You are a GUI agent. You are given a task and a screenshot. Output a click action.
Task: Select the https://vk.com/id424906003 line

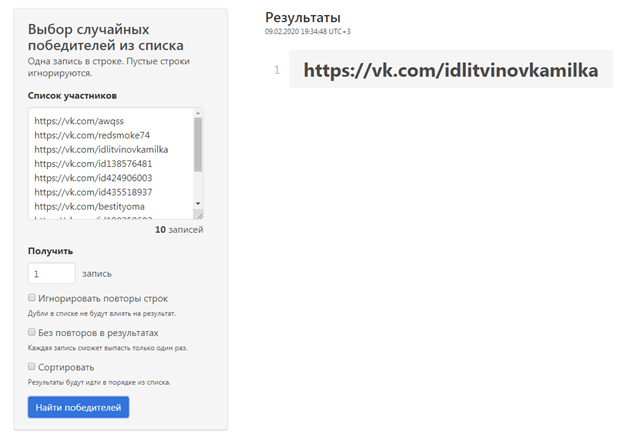tap(93, 178)
